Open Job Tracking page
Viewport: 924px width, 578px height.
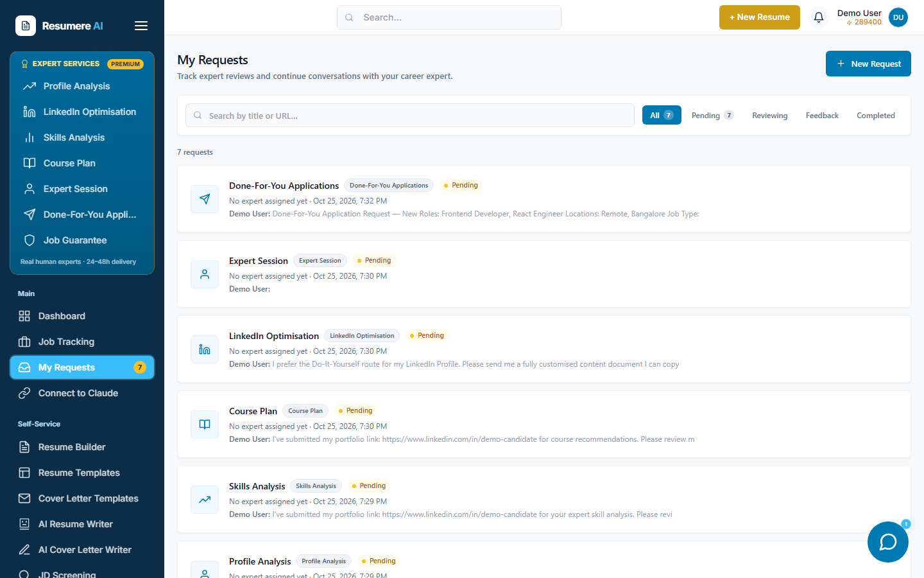coord(82,342)
